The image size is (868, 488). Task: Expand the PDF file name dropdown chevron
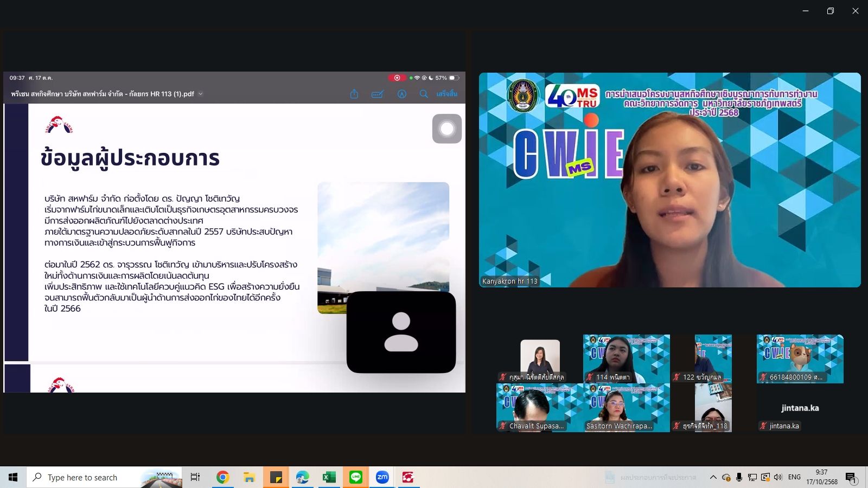point(201,94)
